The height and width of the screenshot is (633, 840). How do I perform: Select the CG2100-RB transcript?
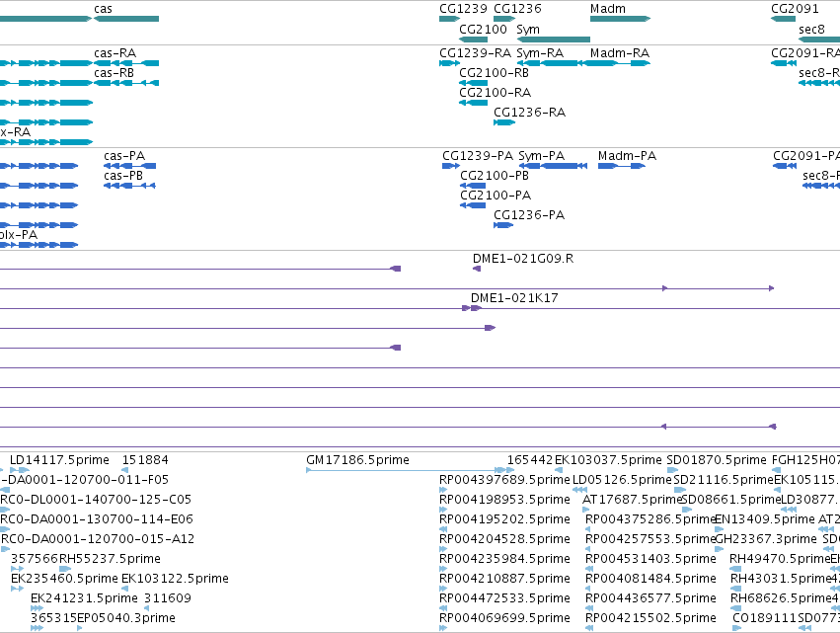coord(473,83)
